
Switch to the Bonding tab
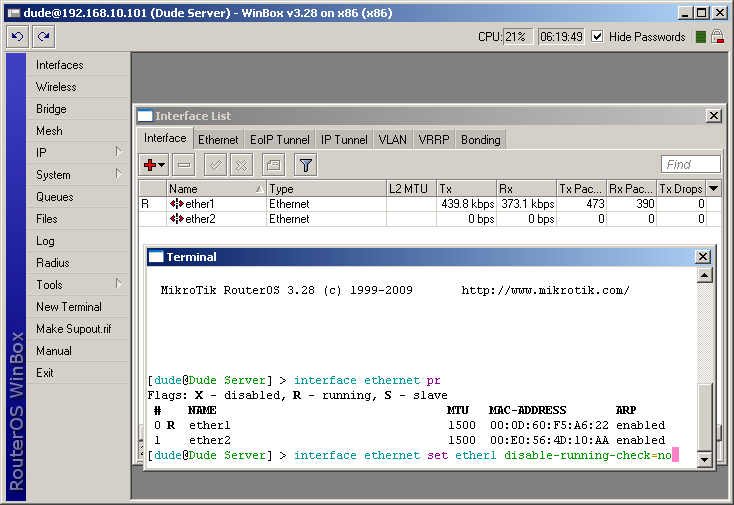point(480,140)
